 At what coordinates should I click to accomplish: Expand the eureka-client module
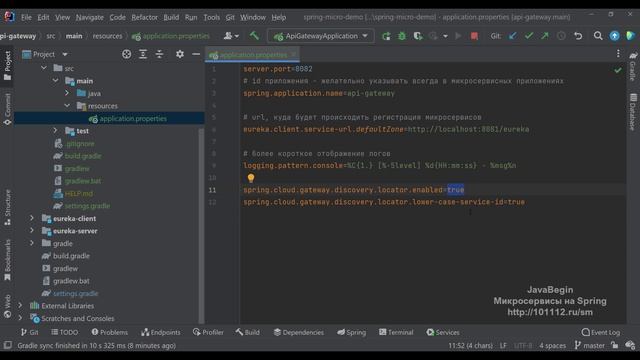[x=32, y=218]
